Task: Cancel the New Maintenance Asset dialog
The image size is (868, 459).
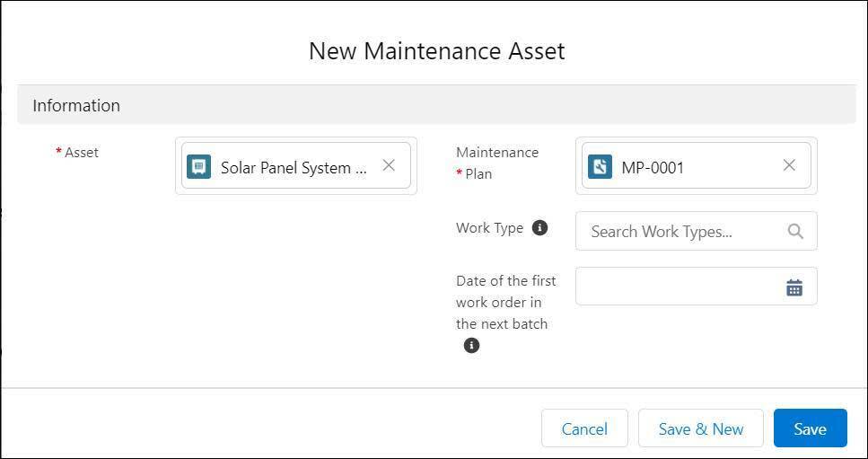Action: 584,428
